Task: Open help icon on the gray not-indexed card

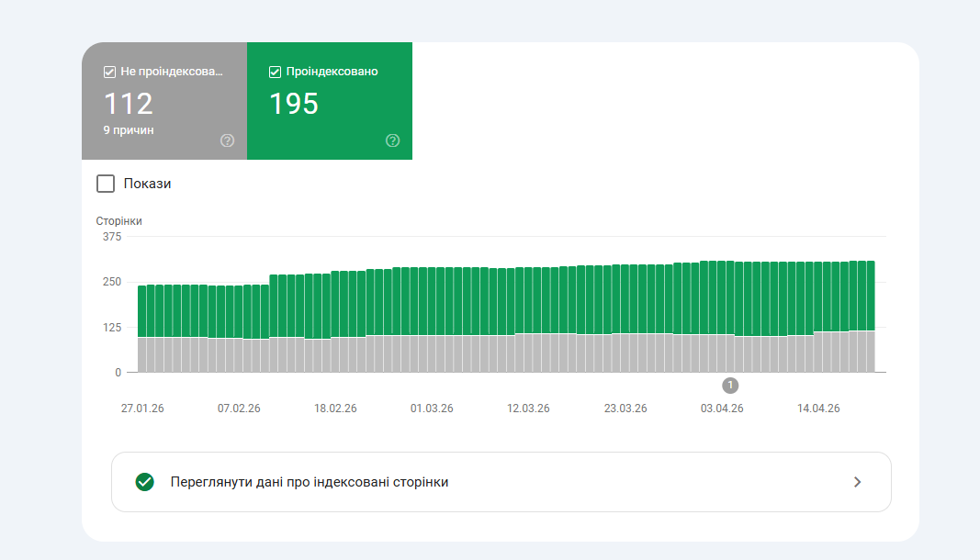Action: 228,140
